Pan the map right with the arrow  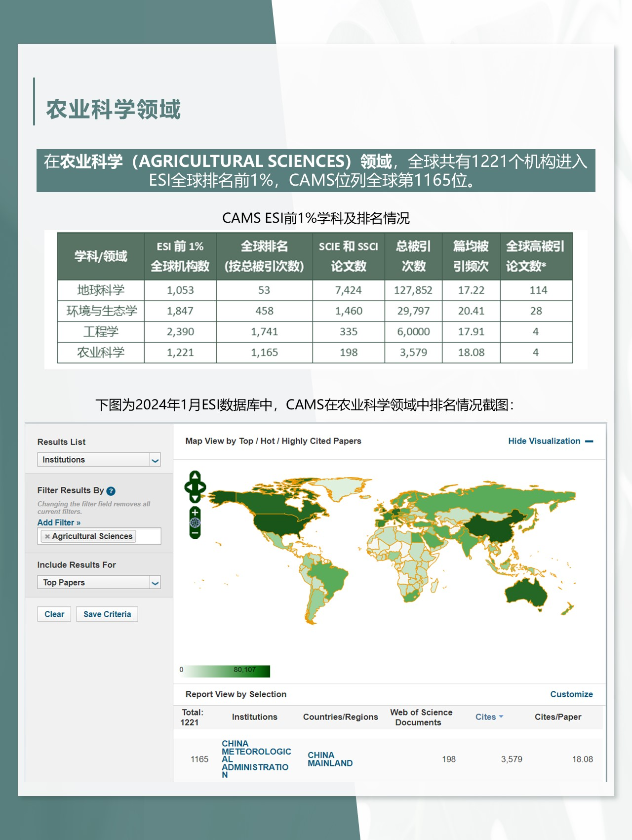click(x=202, y=487)
